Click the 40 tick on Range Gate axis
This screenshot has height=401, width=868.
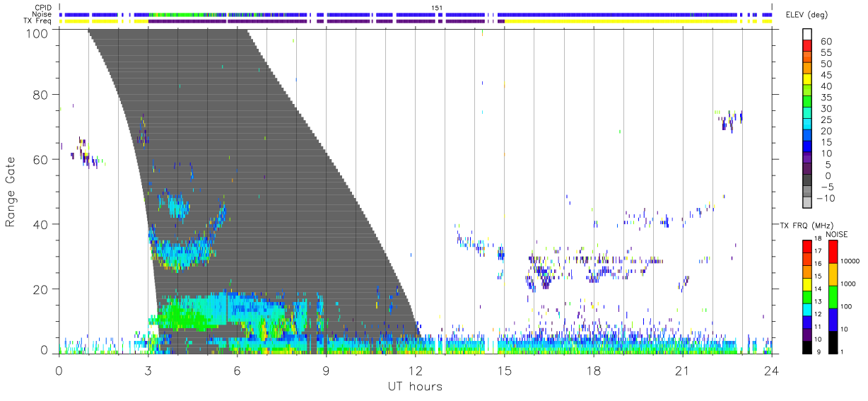[x=41, y=224]
